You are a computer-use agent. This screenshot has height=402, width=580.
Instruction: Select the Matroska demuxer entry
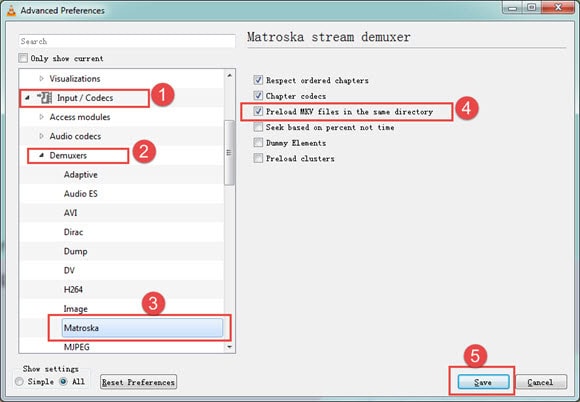[142, 328]
